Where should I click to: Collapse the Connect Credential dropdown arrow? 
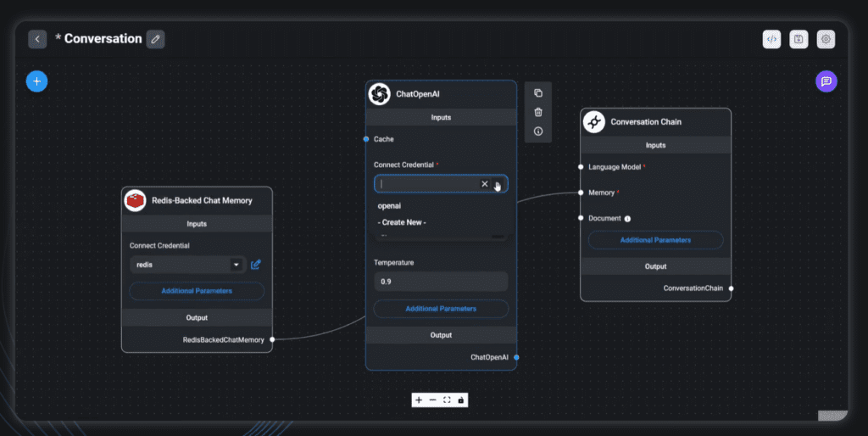[x=498, y=184]
